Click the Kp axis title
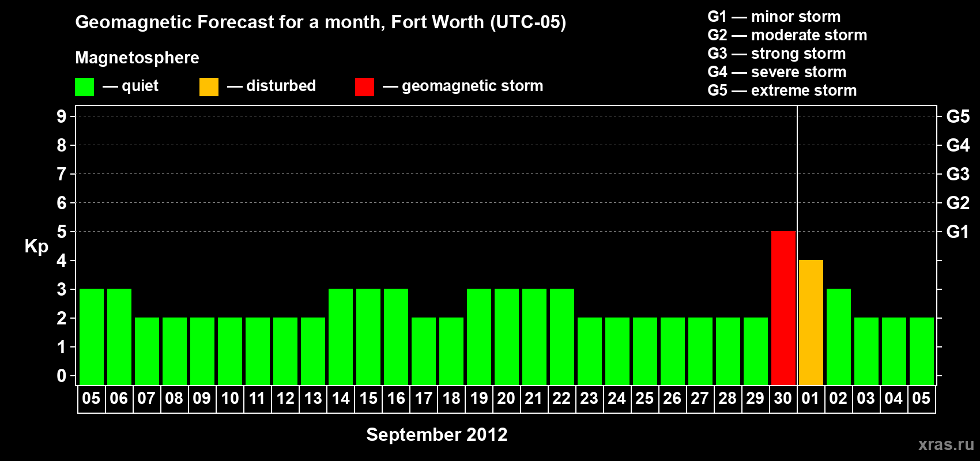The image size is (980, 461). point(36,247)
